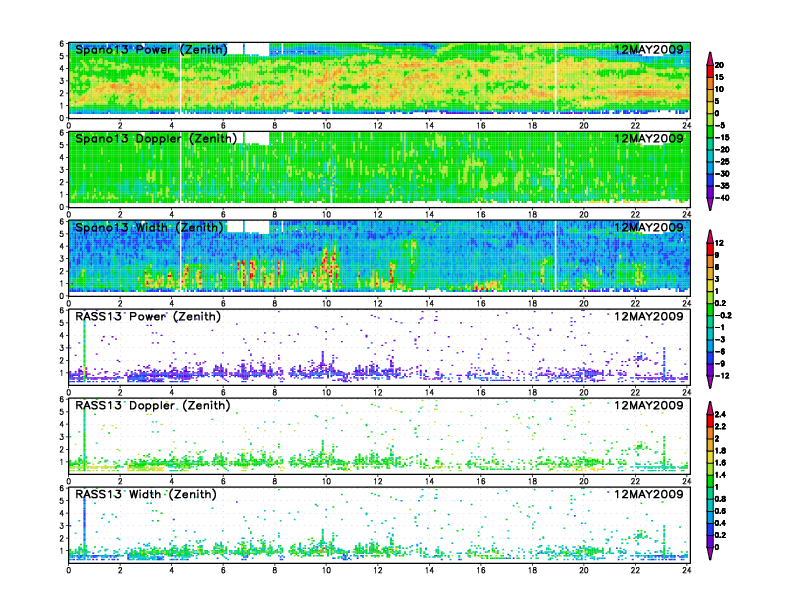The height and width of the screenshot is (612, 792).
Task: Click the '0.6' colorbar label
Action: 720,511
